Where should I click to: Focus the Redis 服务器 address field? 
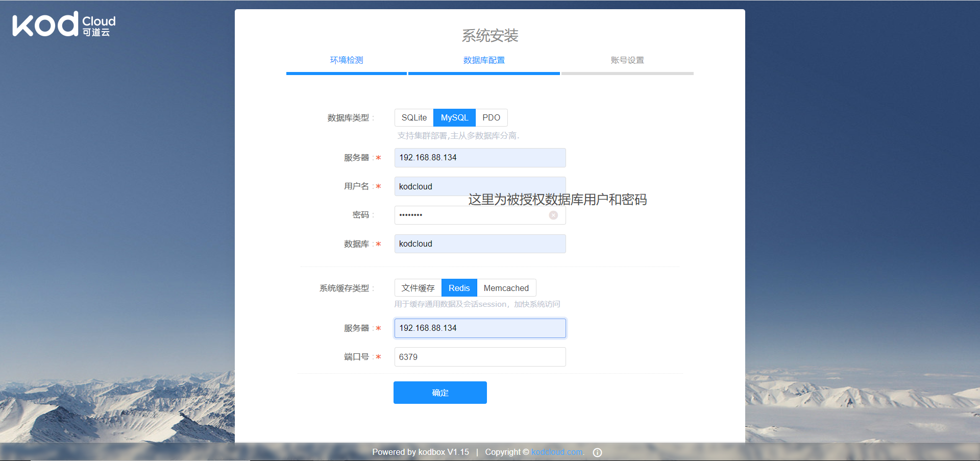tap(480, 328)
